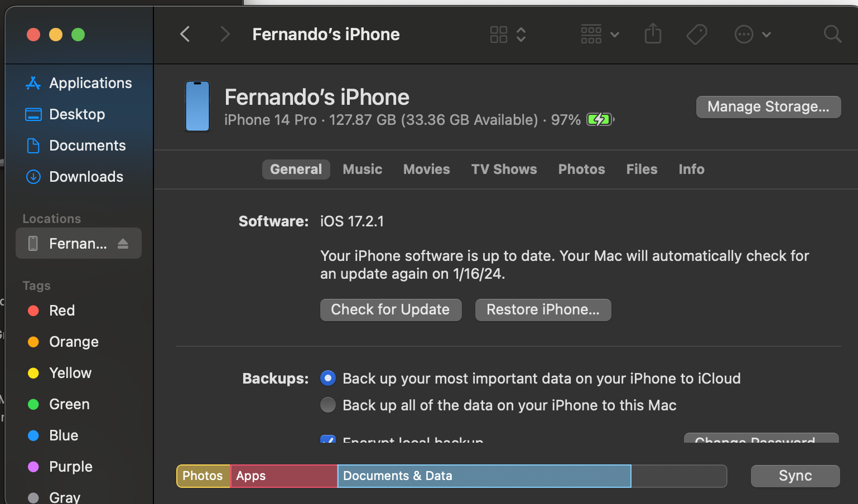Viewport: 858px width, 504px height.
Task: Open Manage Storage settings
Action: 768,106
